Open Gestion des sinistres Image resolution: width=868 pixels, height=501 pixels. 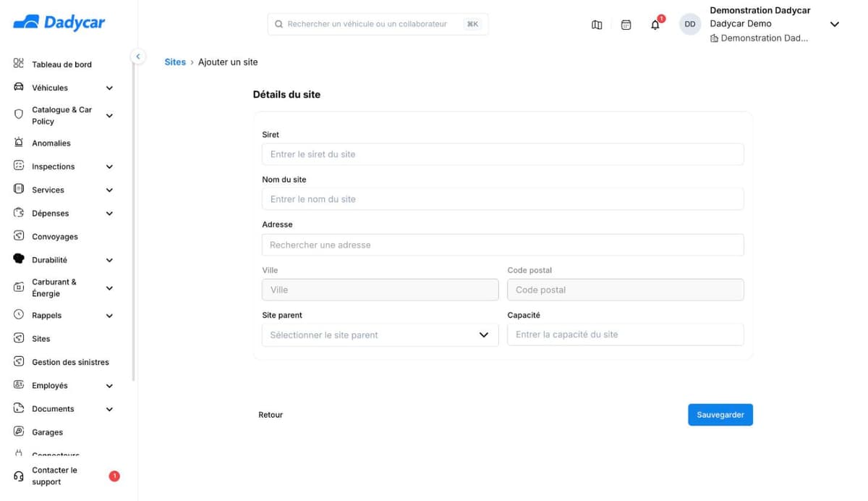(x=70, y=362)
